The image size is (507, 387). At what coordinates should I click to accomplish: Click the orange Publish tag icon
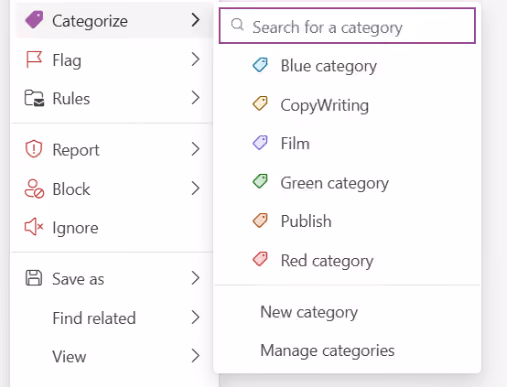click(x=260, y=221)
